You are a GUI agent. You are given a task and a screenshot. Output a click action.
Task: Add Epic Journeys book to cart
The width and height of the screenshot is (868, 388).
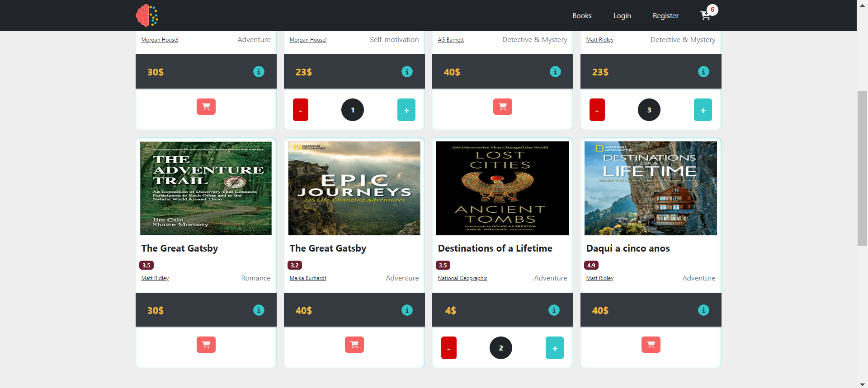coord(354,345)
